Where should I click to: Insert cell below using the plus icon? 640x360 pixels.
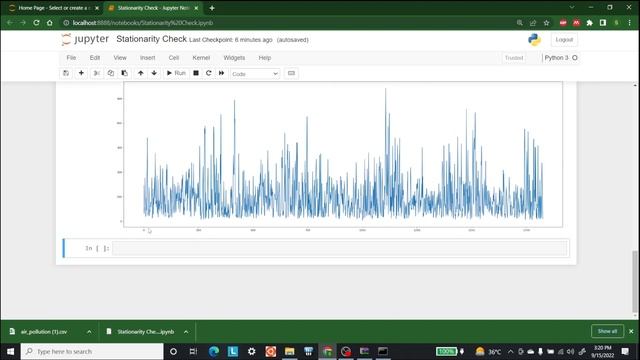(x=81, y=73)
